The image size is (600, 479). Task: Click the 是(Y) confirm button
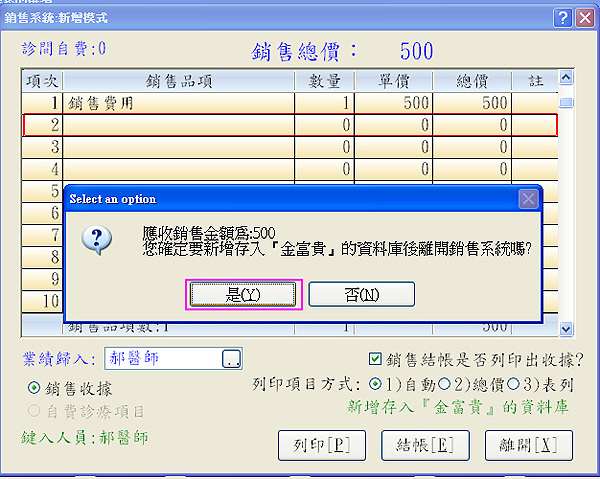[244, 294]
